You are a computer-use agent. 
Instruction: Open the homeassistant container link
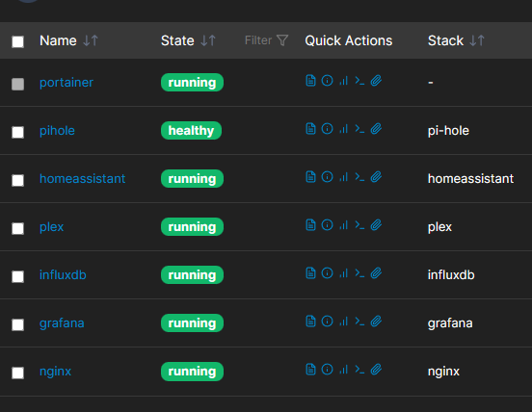(83, 178)
